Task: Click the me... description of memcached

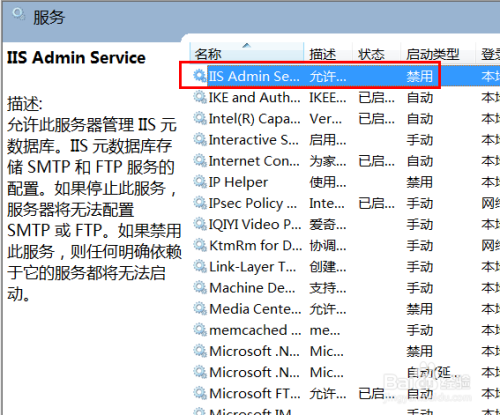Action: coord(325,330)
